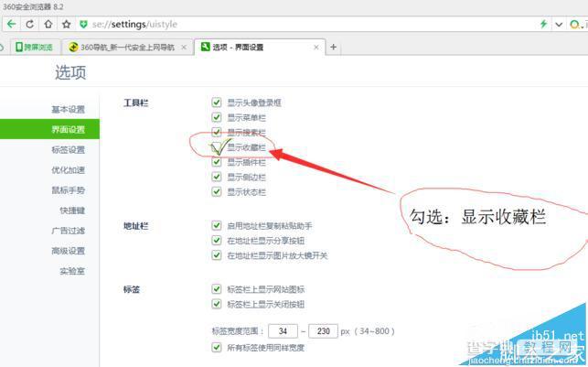Toggle 标签栏上显示关闭按钮 checkbox
The image size is (588, 367).
[x=217, y=304]
